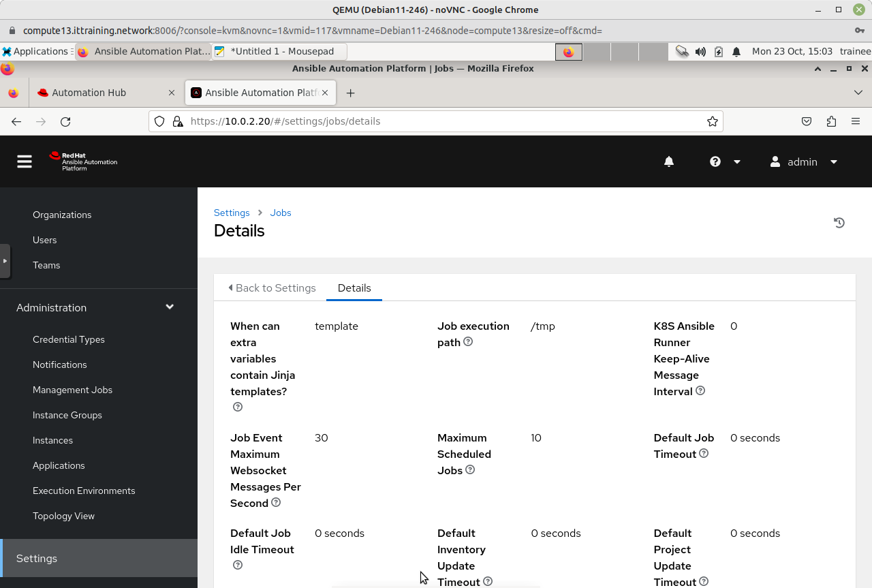872x588 pixels.
Task: Expand the noVNC side control panel handle
Action: pyautogui.click(x=5, y=260)
